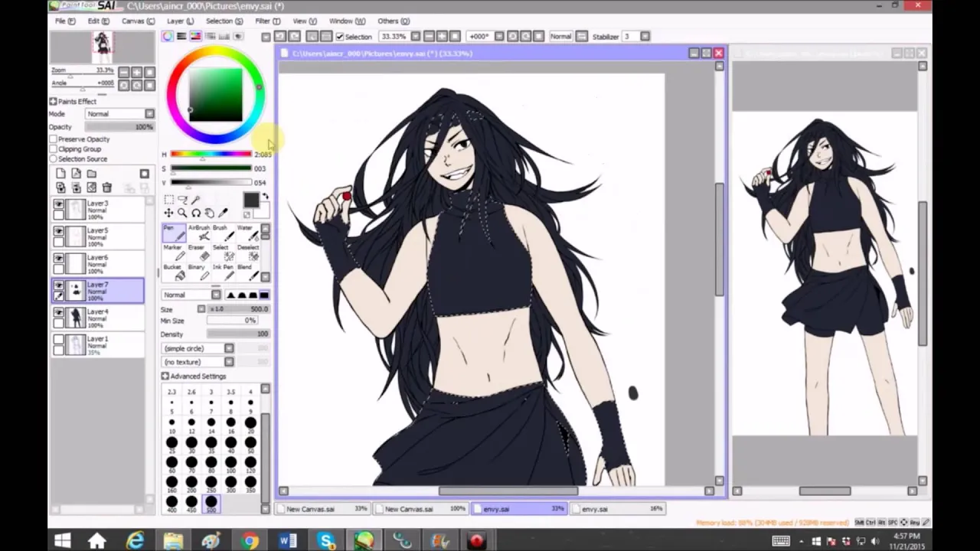The image size is (980, 551).
Task: Open the Canvas menu
Action: 138,21
